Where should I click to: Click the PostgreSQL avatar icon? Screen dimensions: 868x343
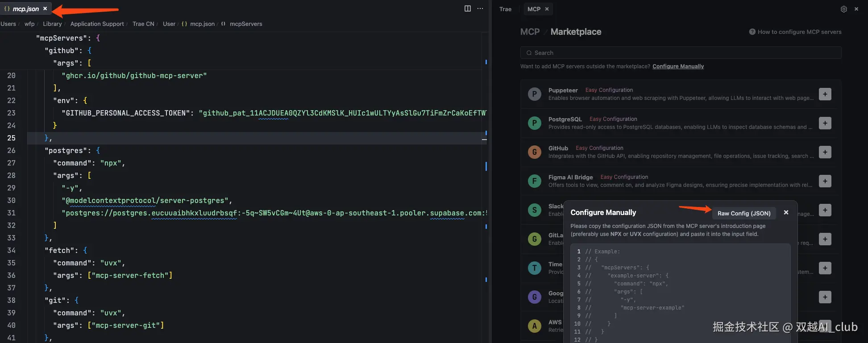click(534, 123)
